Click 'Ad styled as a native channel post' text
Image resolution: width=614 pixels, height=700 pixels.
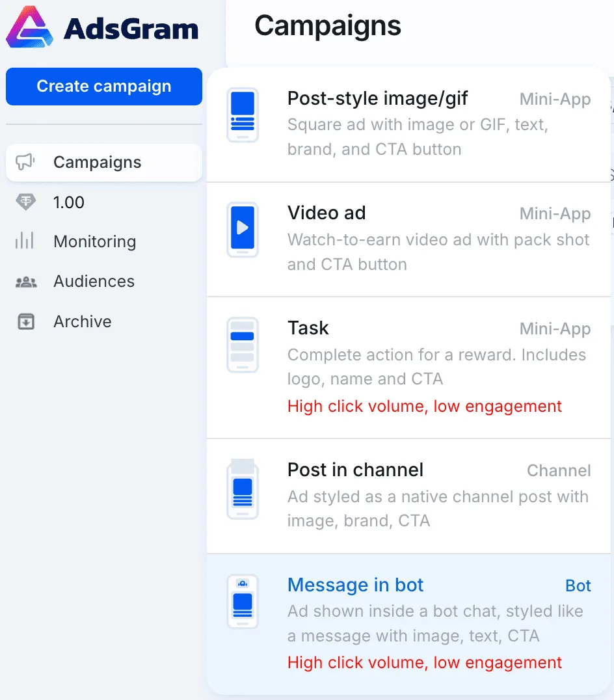tap(438, 509)
